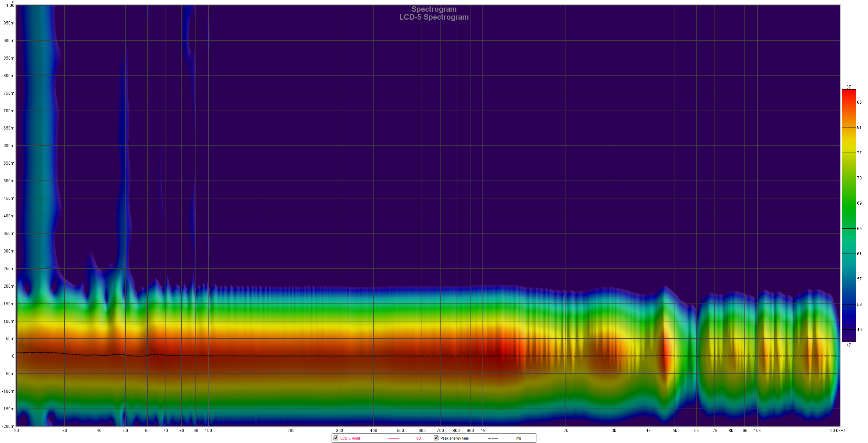
Task: Click the 1.00 s top axis label
Action: 10,6
